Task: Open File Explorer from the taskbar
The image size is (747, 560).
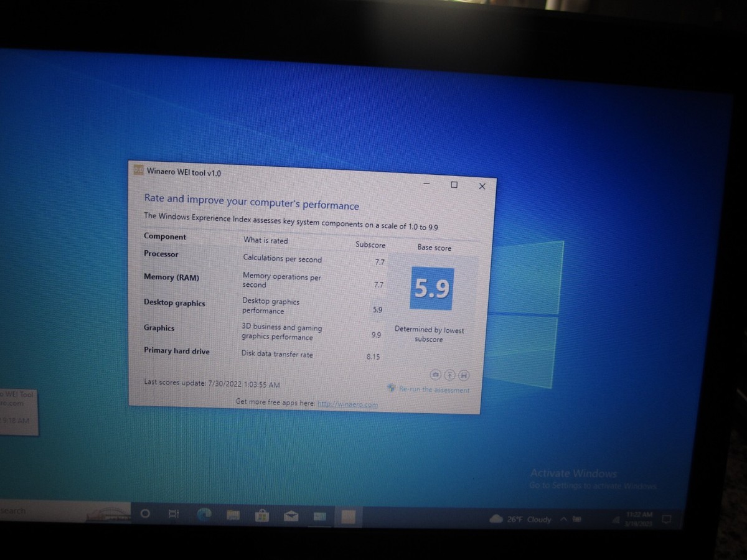Action: point(233,515)
